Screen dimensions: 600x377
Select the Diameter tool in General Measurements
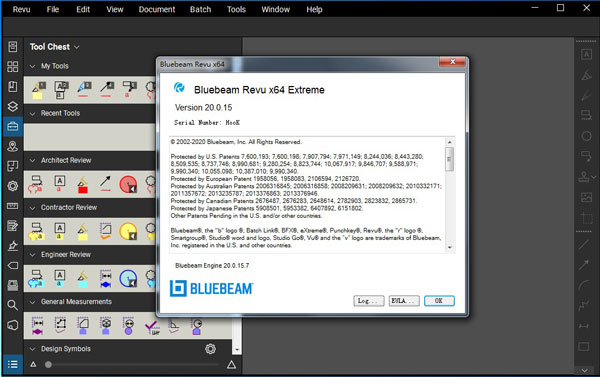[x=129, y=326]
